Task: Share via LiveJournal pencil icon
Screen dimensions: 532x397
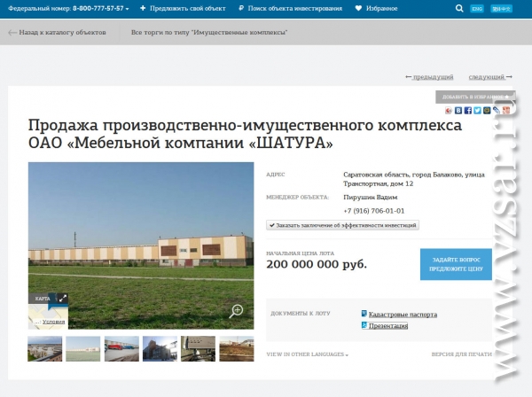Action: click(x=497, y=111)
